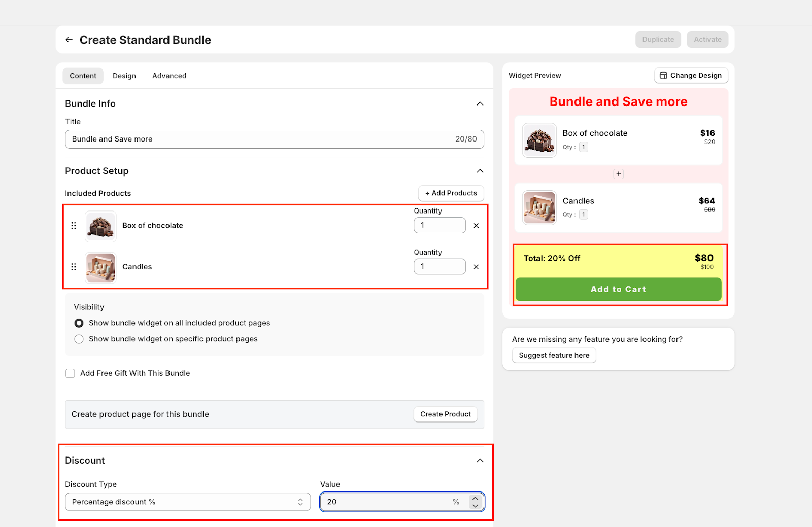
Task: Enable Add Free Gift With This Bundle
Action: [x=71, y=373]
